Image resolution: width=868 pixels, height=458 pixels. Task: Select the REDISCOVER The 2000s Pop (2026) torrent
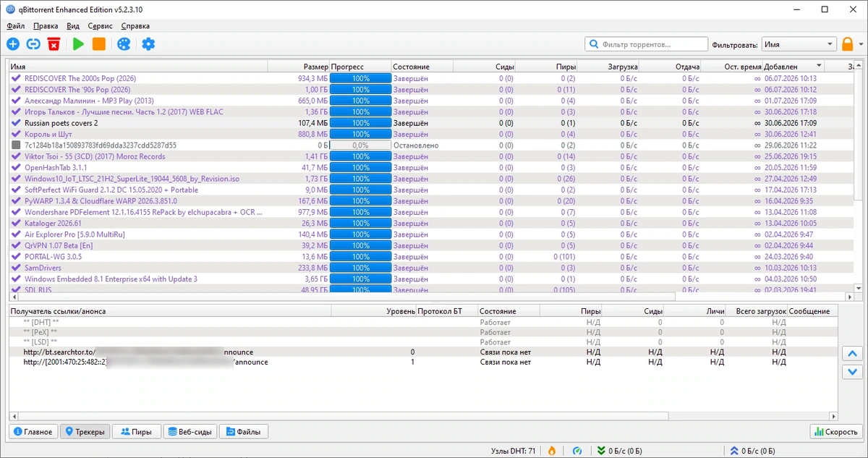[430, 78]
